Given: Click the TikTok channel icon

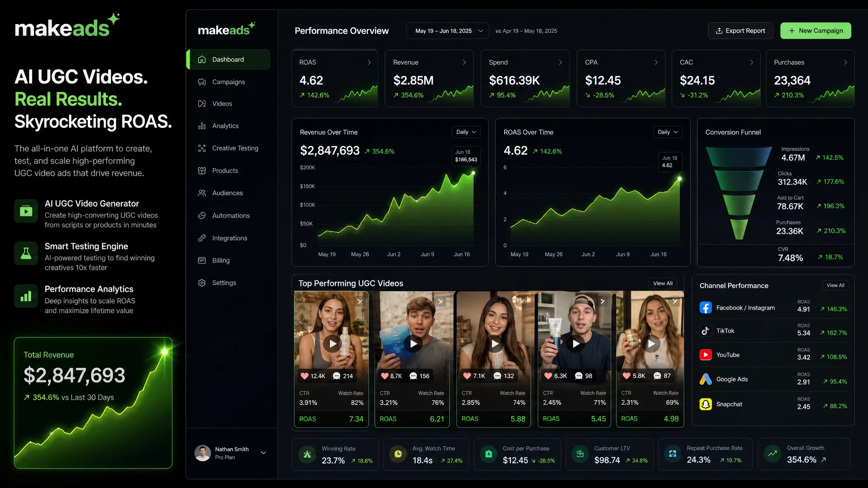Looking at the screenshot, I should [x=706, y=331].
